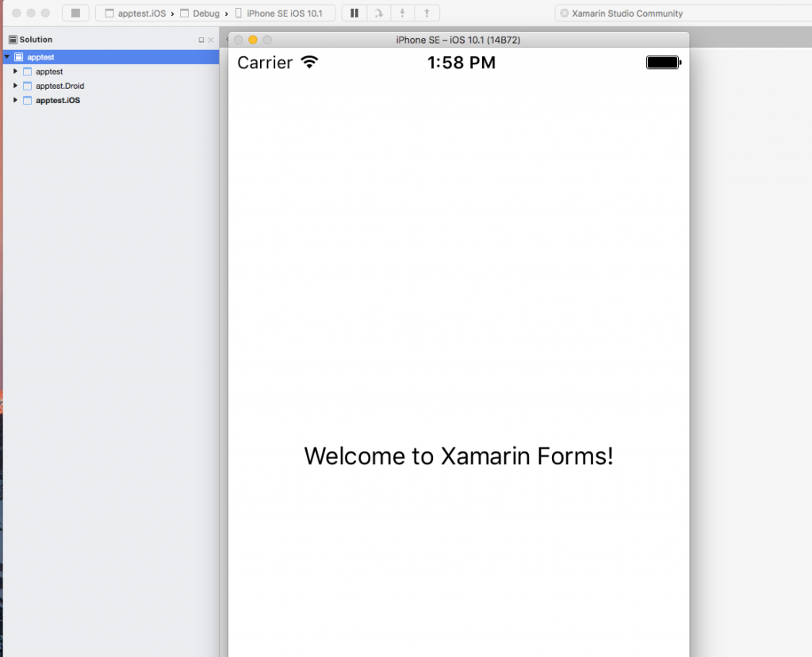The image size is (812, 657).
Task: Click the apptest.iOS project icon in tree
Action: point(28,101)
